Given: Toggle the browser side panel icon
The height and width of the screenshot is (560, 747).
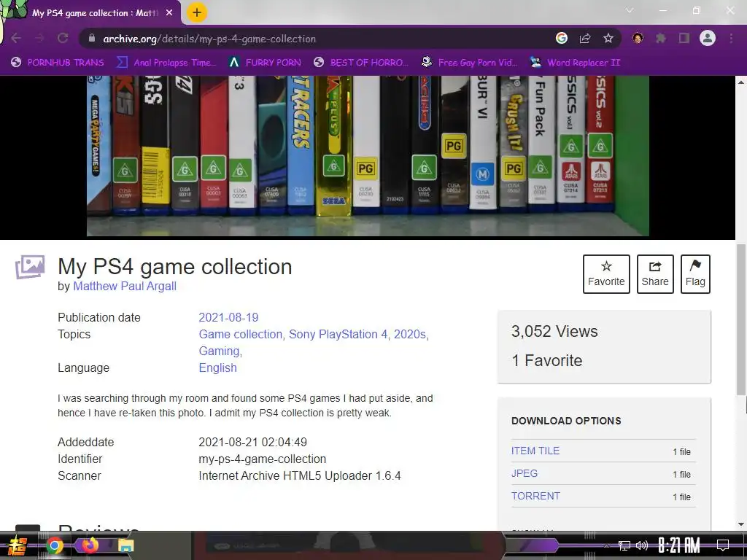Looking at the screenshot, I should (x=684, y=38).
